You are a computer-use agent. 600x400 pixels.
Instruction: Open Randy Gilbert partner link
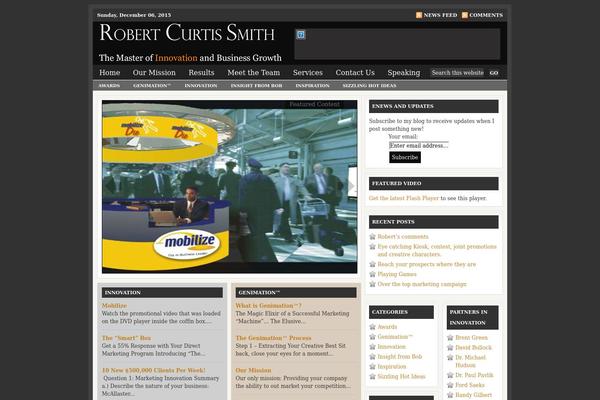pyautogui.click(x=474, y=395)
